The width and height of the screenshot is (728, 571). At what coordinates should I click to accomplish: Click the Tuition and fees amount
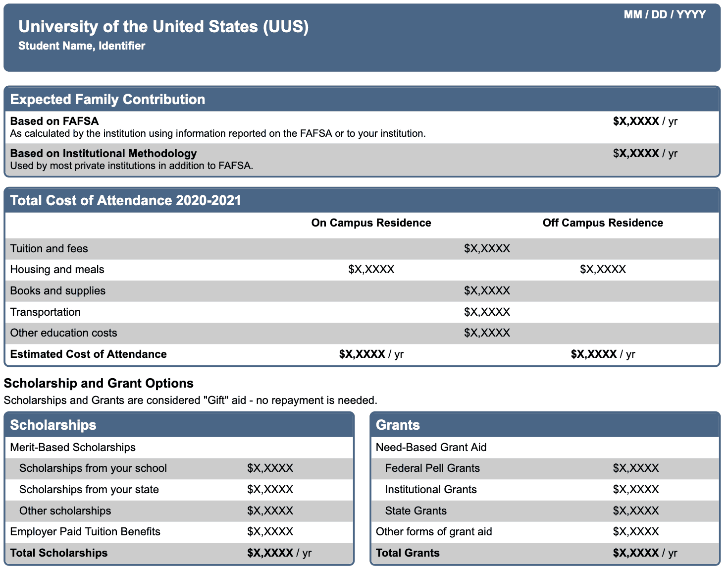coord(487,249)
